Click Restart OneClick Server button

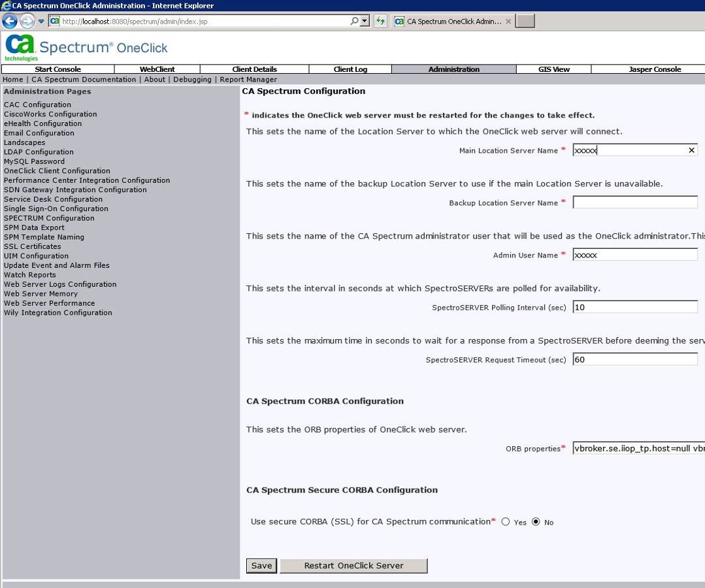(353, 566)
